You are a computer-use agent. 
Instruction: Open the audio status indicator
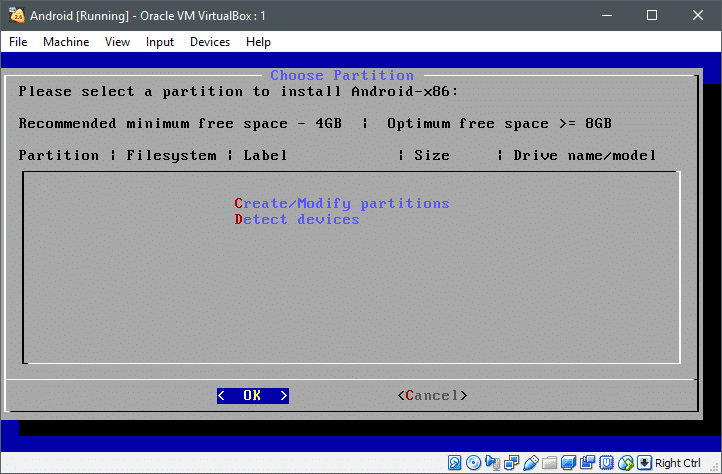pyautogui.click(x=493, y=463)
